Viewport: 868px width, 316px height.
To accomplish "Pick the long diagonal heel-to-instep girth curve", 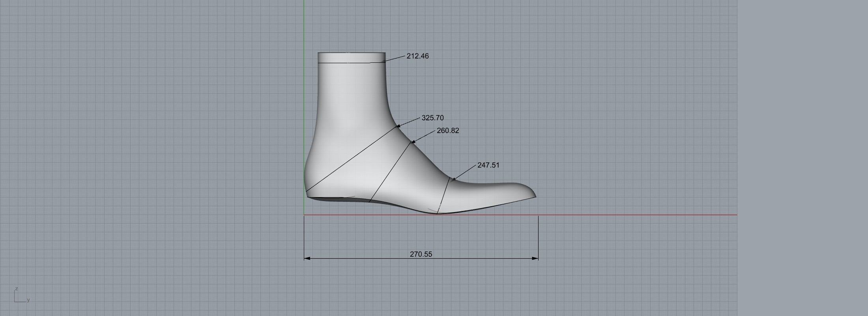I will 351,158.
